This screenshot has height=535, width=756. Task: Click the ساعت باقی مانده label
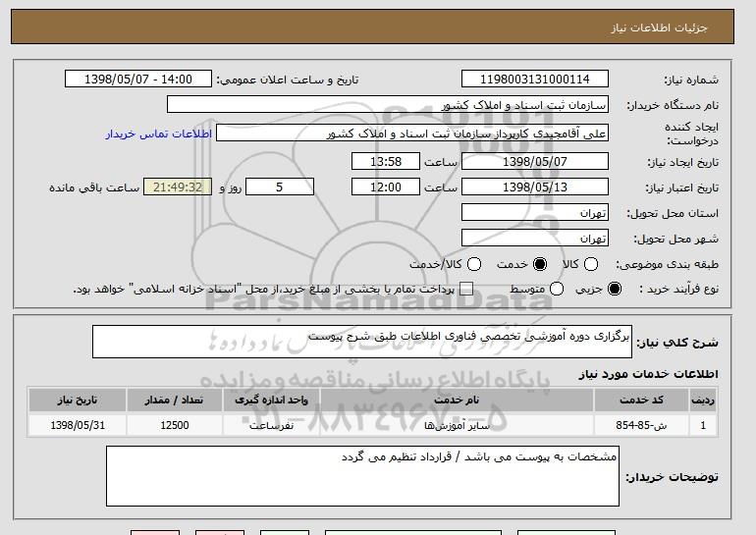(x=94, y=187)
